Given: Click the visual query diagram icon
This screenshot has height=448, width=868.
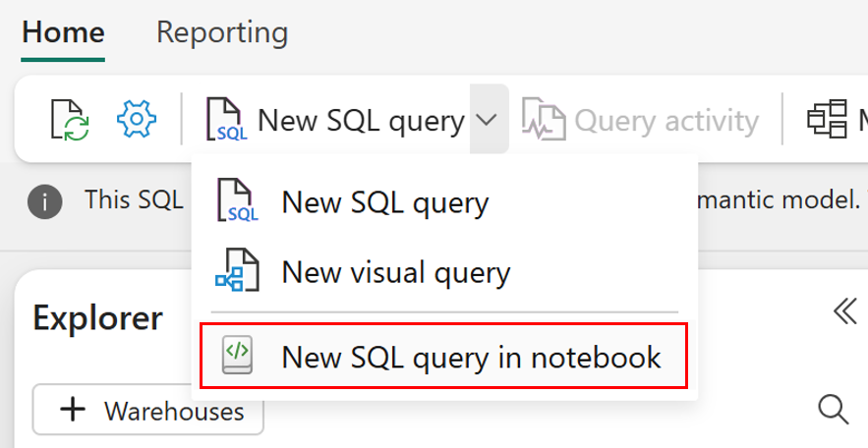Looking at the screenshot, I should click(x=237, y=271).
